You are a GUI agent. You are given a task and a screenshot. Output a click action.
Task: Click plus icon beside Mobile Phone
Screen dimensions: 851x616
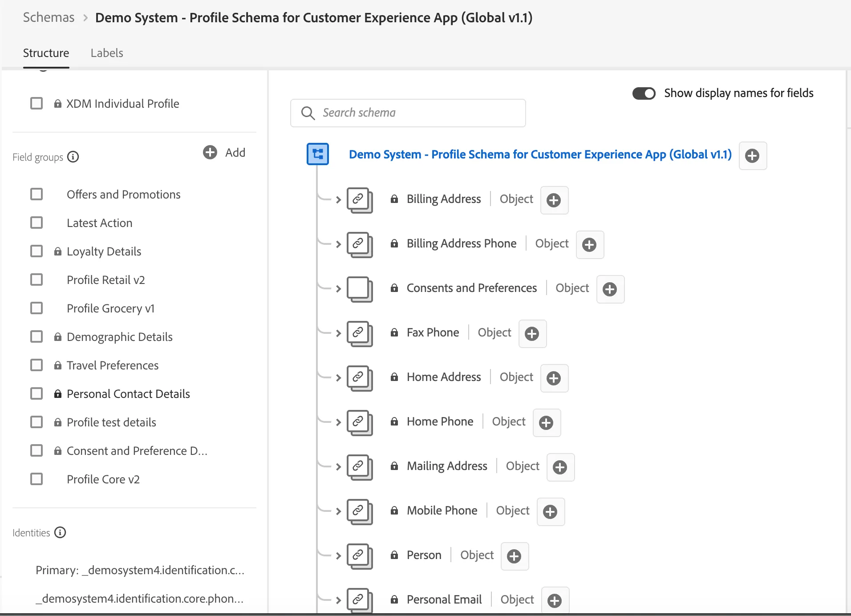pos(551,512)
